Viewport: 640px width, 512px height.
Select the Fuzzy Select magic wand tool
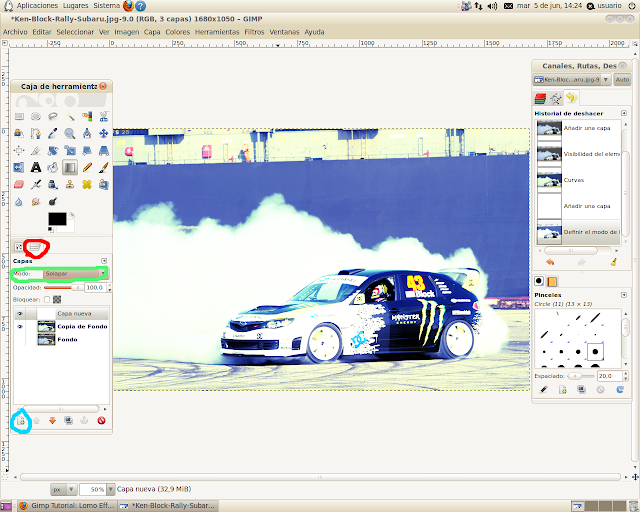(x=70, y=117)
